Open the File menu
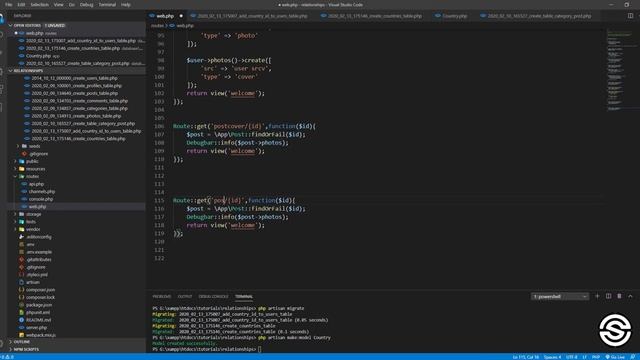This screenshot has height=360, width=640. click(x=9, y=4)
